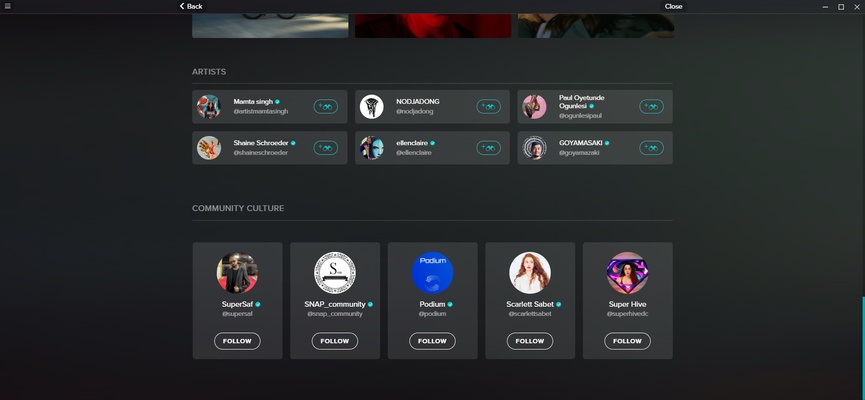Open the rightmost featured image thumbnail at top
The height and width of the screenshot is (400, 865).
point(596,26)
